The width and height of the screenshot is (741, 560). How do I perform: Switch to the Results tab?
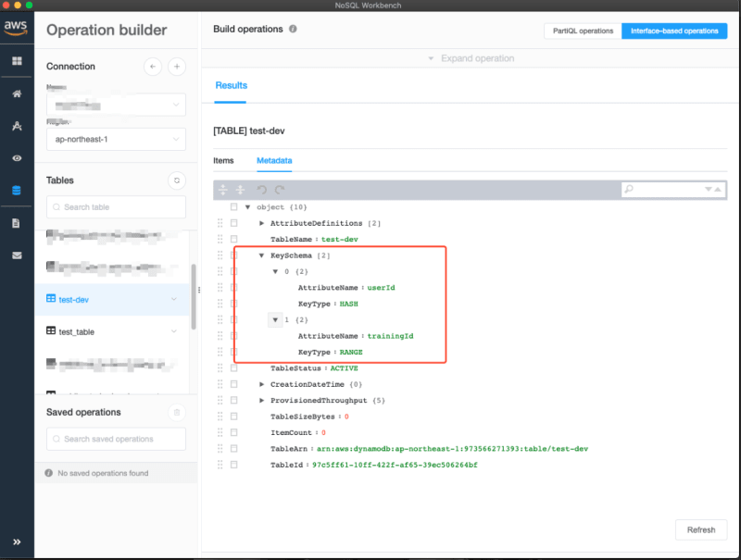[x=231, y=85]
